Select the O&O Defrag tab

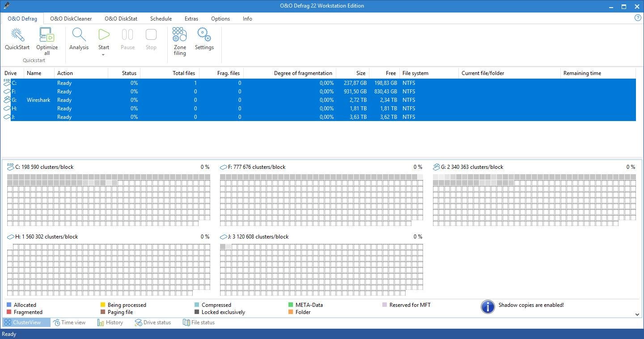[22, 19]
